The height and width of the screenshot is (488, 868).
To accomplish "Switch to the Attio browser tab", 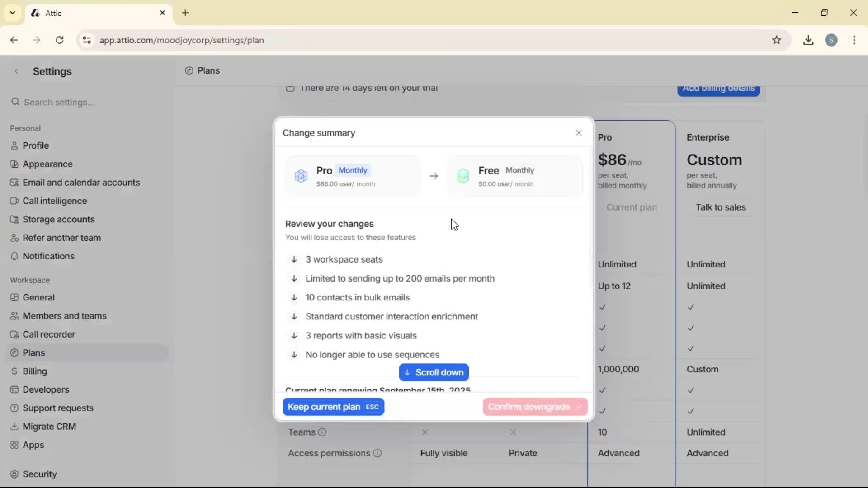I will 81,13.
